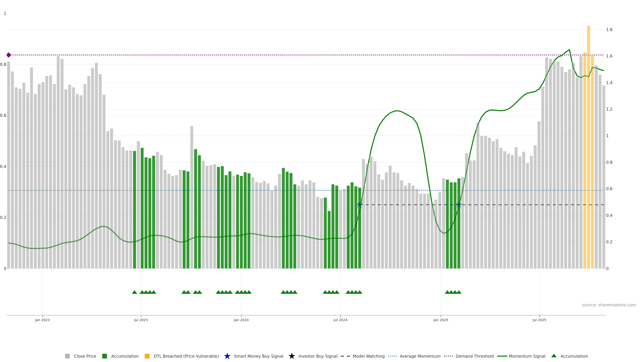Click the Jul 2023 axis label
The width and height of the screenshot is (644, 362).
pos(141,320)
